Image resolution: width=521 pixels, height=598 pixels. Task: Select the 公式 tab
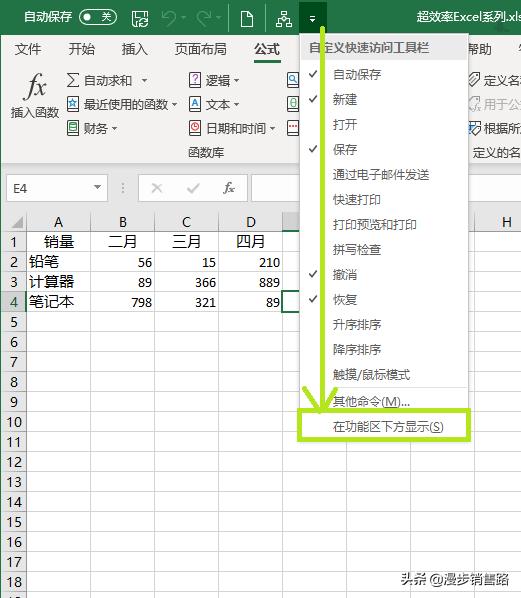[x=267, y=49]
